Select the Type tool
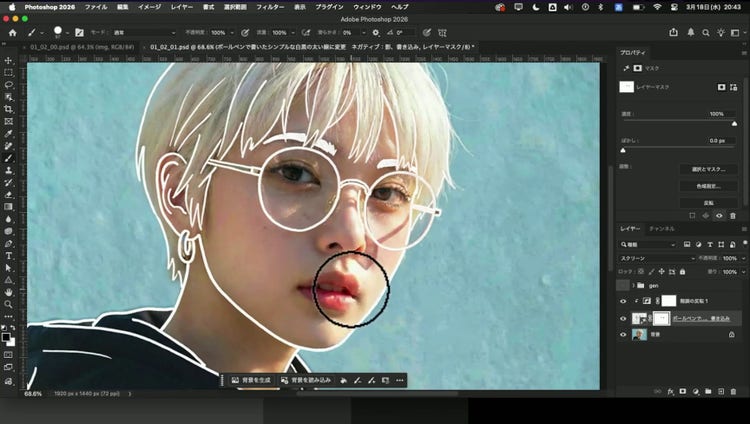 click(x=9, y=256)
